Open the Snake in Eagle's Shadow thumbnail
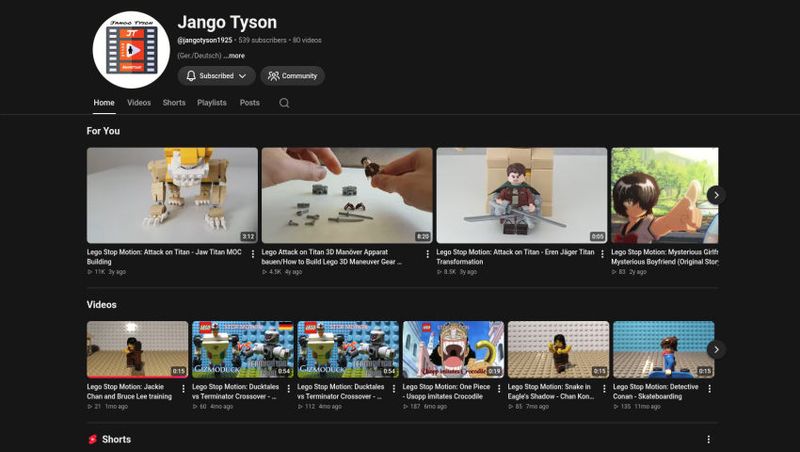Image resolution: width=800 pixels, height=452 pixels. [558, 349]
